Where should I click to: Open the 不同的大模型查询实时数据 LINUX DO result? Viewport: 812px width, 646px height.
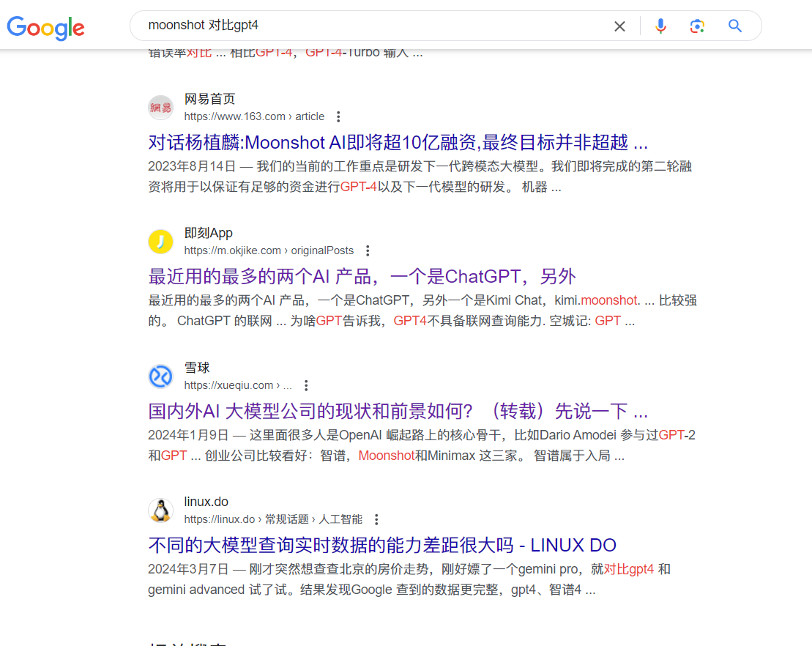tap(382, 545)
